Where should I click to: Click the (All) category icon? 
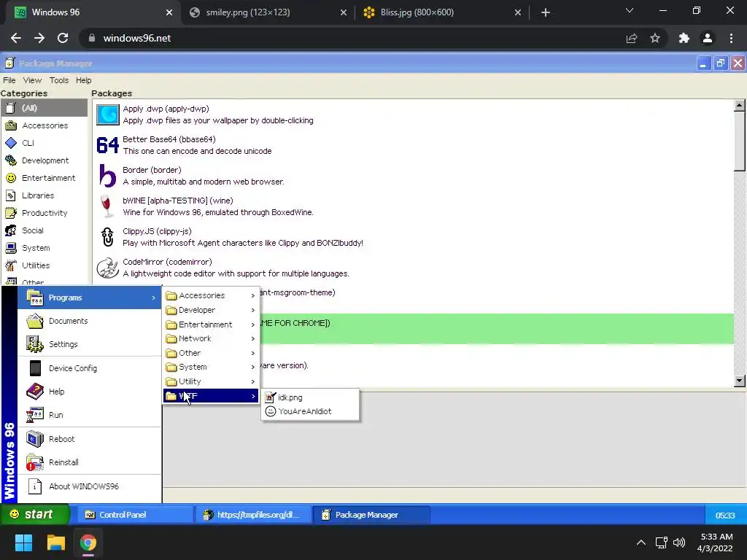(x=11, y=108)
